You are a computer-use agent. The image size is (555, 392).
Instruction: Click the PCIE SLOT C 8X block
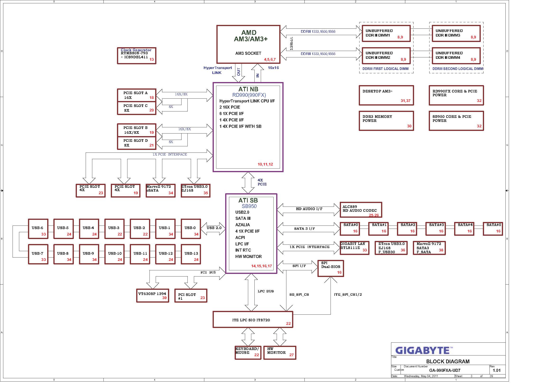(137, 108)
